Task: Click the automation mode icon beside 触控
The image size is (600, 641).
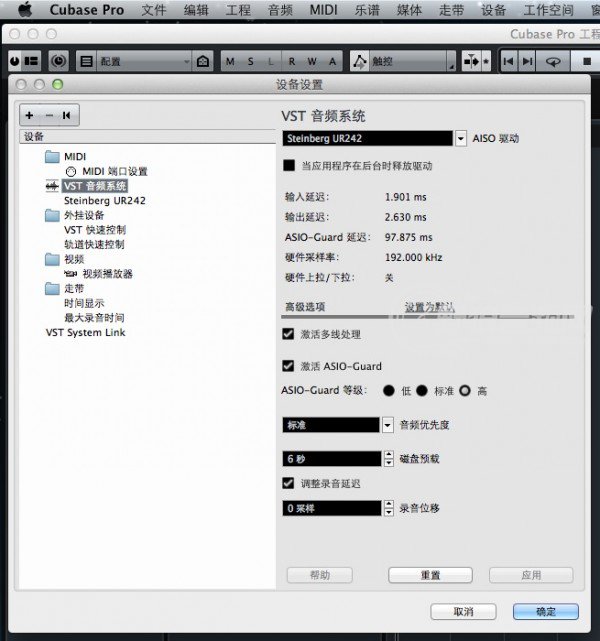Action: 360,61
